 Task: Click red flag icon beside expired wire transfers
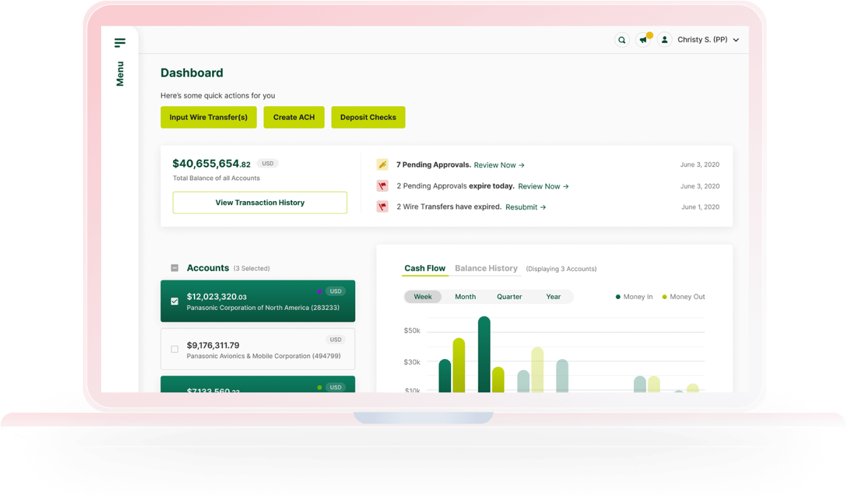pos(383,207)
